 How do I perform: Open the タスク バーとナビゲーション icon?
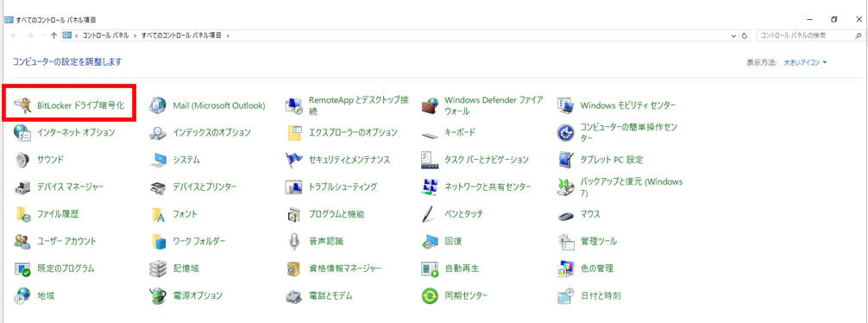coord(430,160)
